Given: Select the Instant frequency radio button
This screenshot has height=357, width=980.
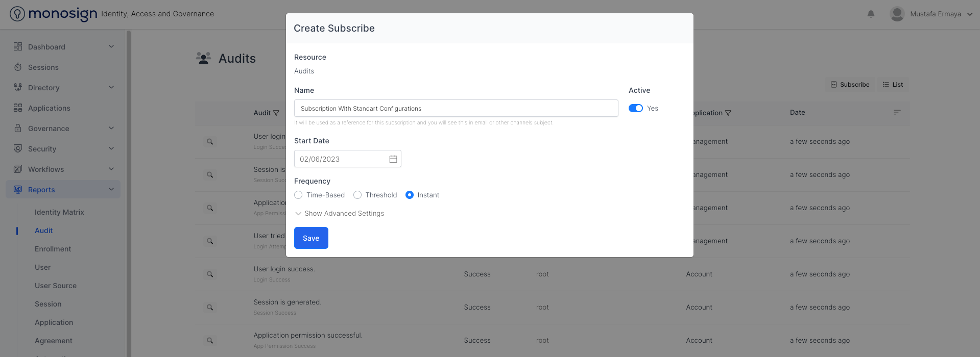Looking at the screenshot, I should [410, 195].
